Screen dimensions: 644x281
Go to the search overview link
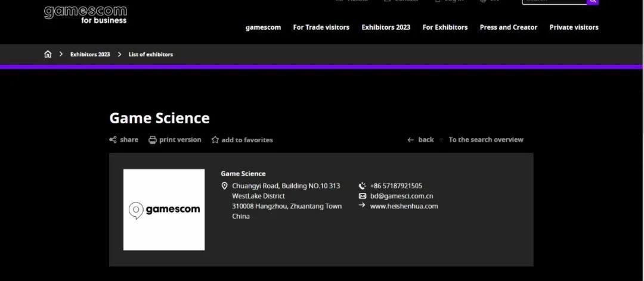486,140
